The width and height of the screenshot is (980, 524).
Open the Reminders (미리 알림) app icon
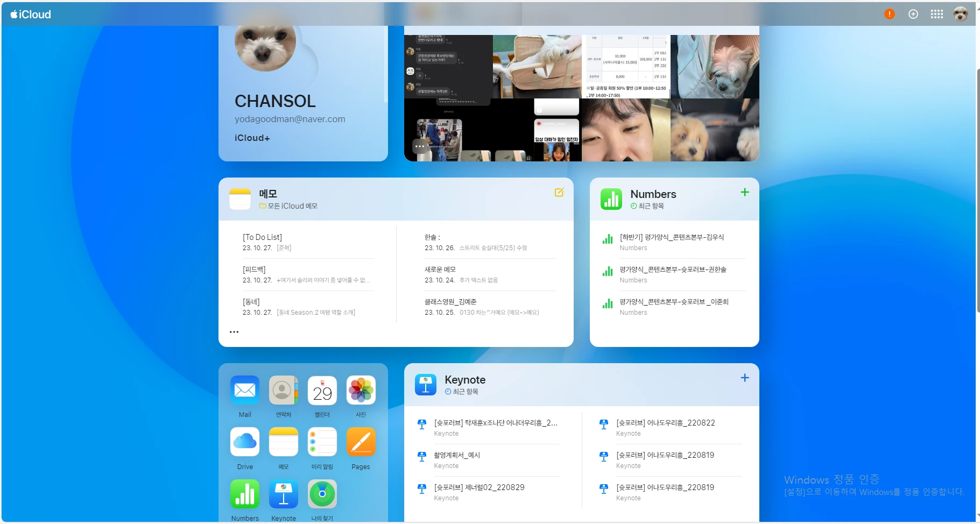click(x=322, y=442)
